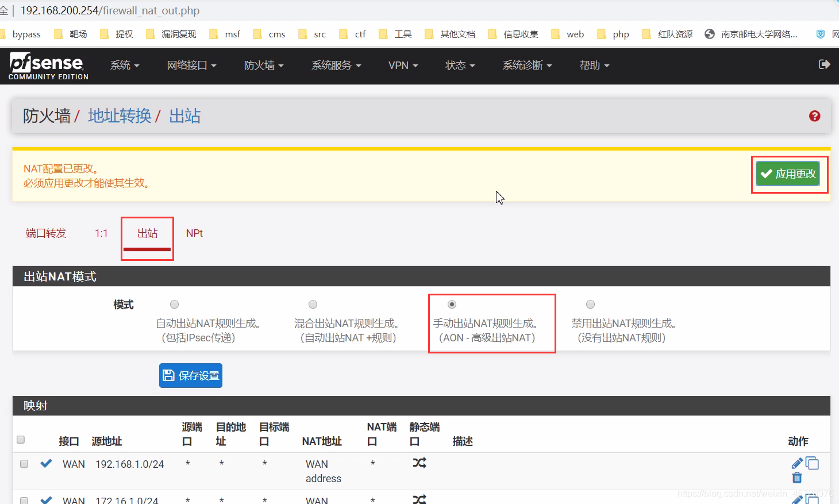This screenshot has height=504, width=839.
Task: Open the 漏洞复现 bookmark folder
Action: pyautogui.click(x=171, y=34)
